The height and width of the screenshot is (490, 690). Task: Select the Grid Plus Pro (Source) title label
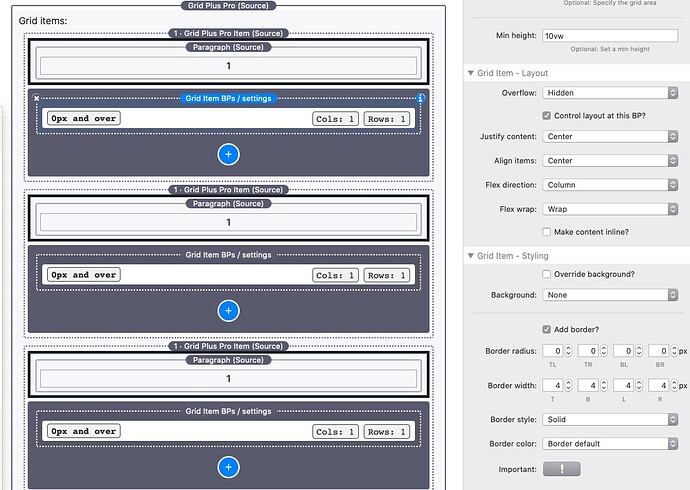tap(228, 6)
